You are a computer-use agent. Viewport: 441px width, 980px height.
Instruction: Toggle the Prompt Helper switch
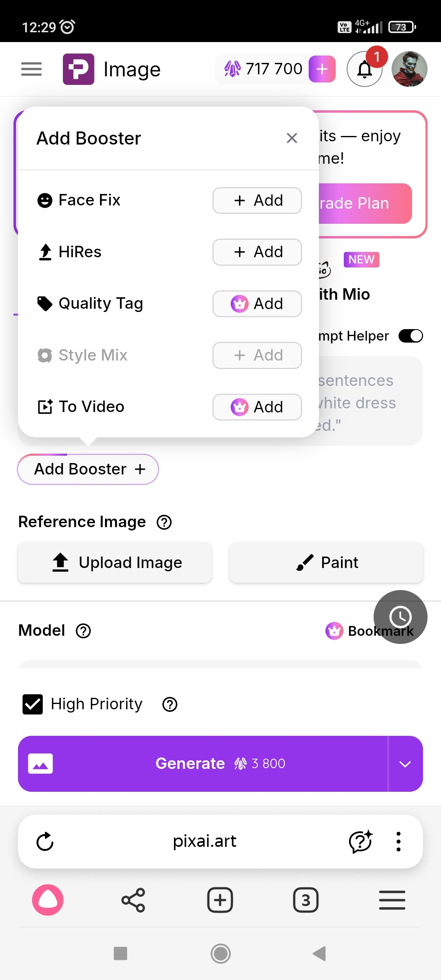tap(410, 336)
